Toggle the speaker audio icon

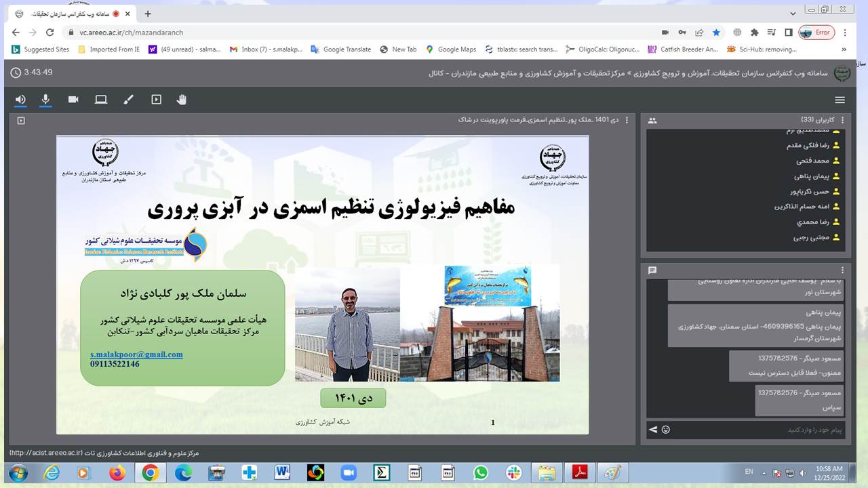tap(20, 100)
